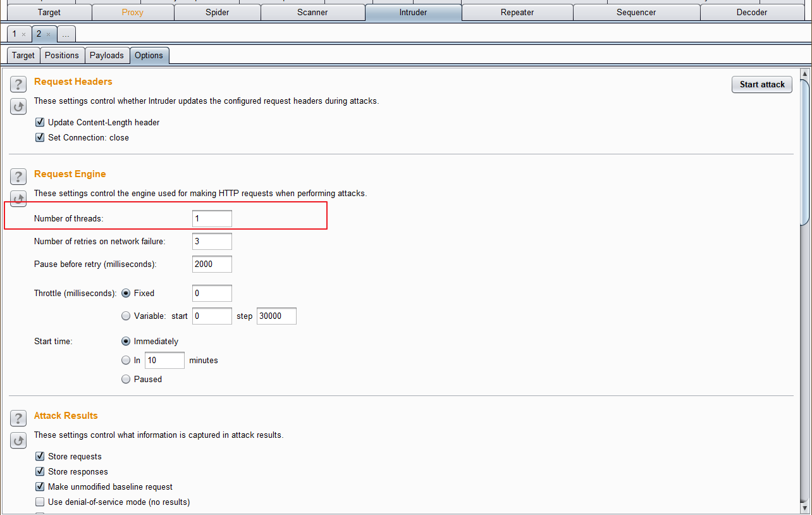Switch to the Payloads tab
The width and height of the screenshot is (812, 515).
click(x=106, y=55)
